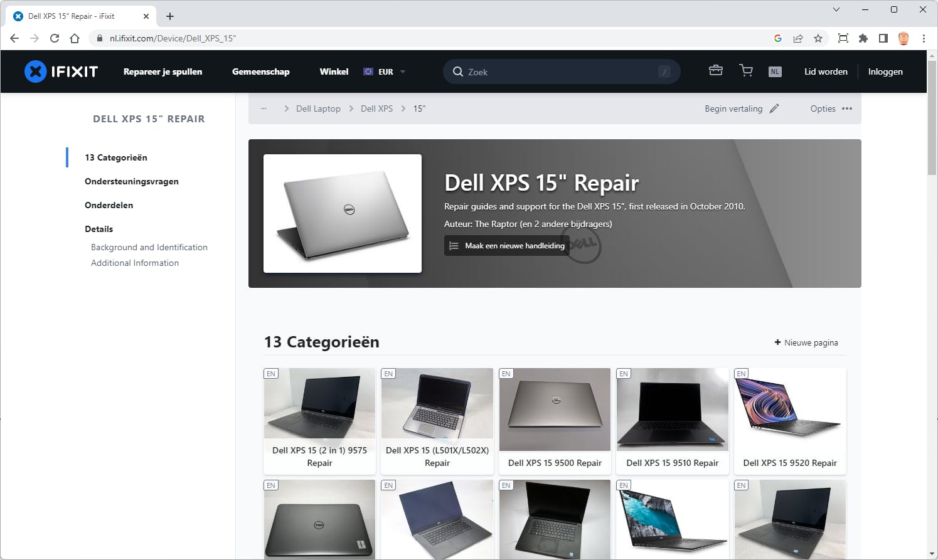Viewport: 938px width, 560px height.
Task: Open the Gemeenschap menu
Action: (x=261, y=71)
